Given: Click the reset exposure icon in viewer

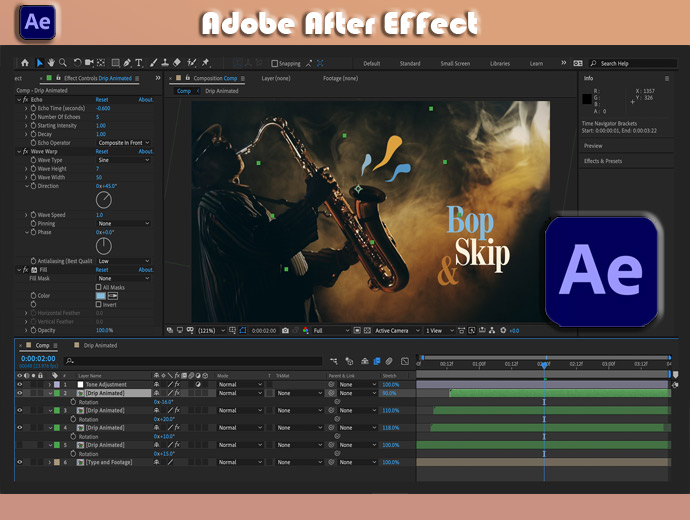Looking at the screenshot, I should pyautogui.click(x=503, y=330).
